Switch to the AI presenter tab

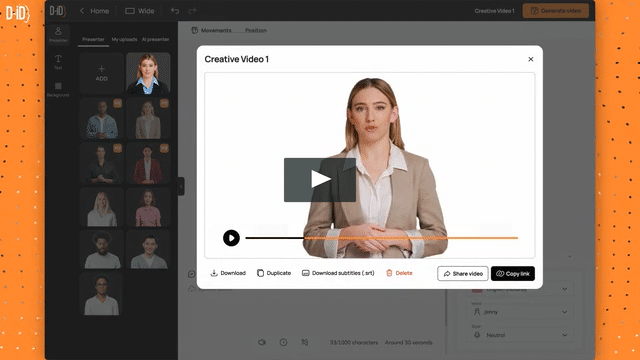point(156,40)
